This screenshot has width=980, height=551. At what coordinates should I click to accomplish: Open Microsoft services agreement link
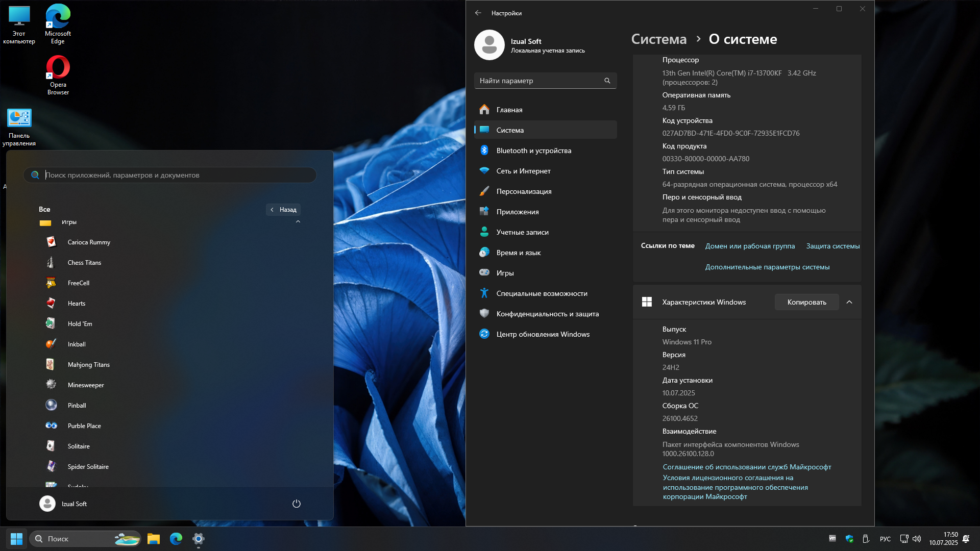point(747,467)
